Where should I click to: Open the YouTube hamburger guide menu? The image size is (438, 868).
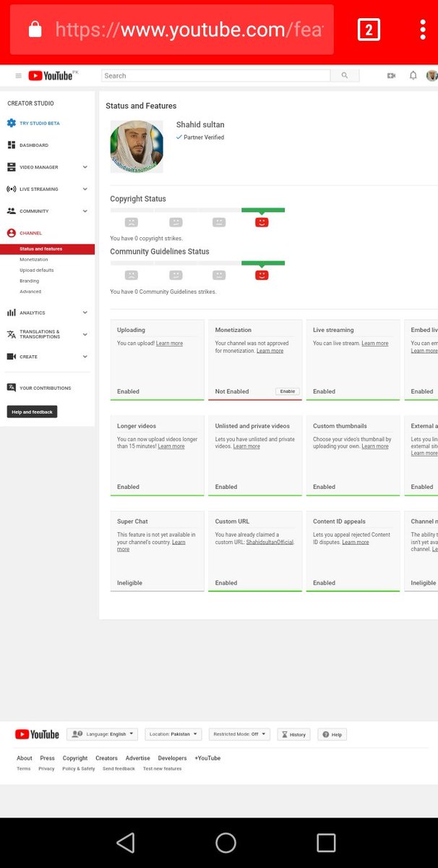(18, 75)
